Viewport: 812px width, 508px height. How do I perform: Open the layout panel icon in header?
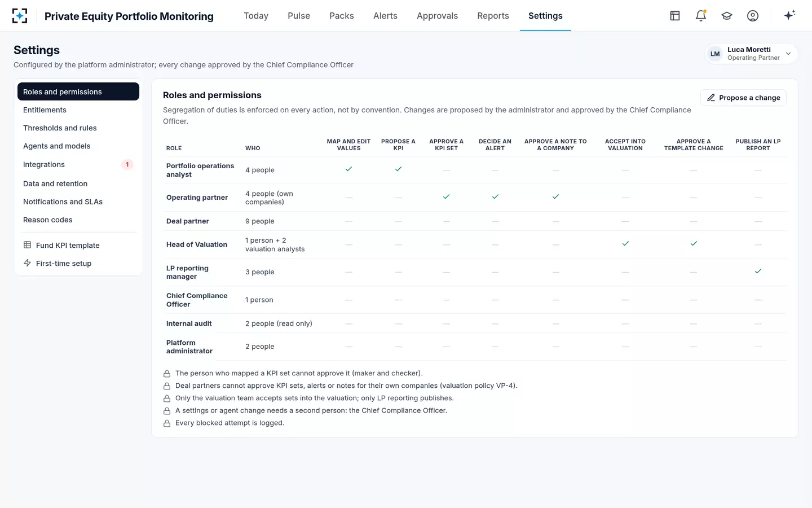(675, 16)
